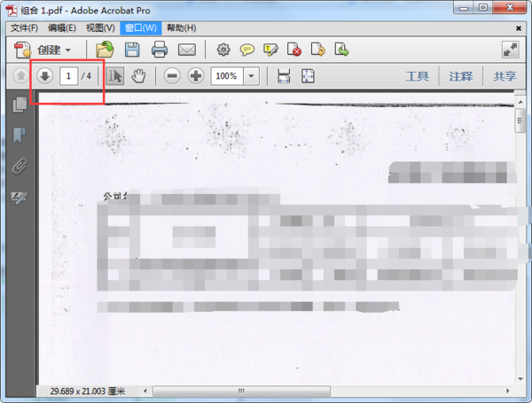Expand the zoom level dropdown arrow
Image resolution: width=532 pixels, height=403 pixels.
tap(251, 76)
